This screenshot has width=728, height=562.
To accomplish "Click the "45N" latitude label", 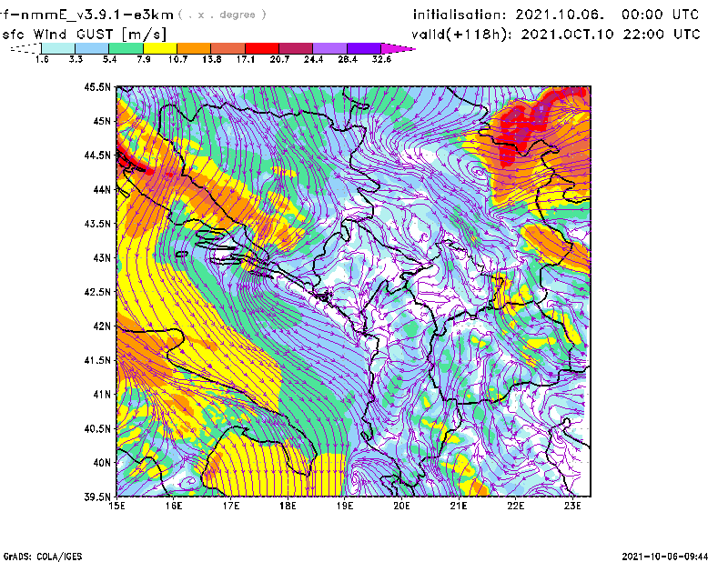I will (x=102, y=121).
